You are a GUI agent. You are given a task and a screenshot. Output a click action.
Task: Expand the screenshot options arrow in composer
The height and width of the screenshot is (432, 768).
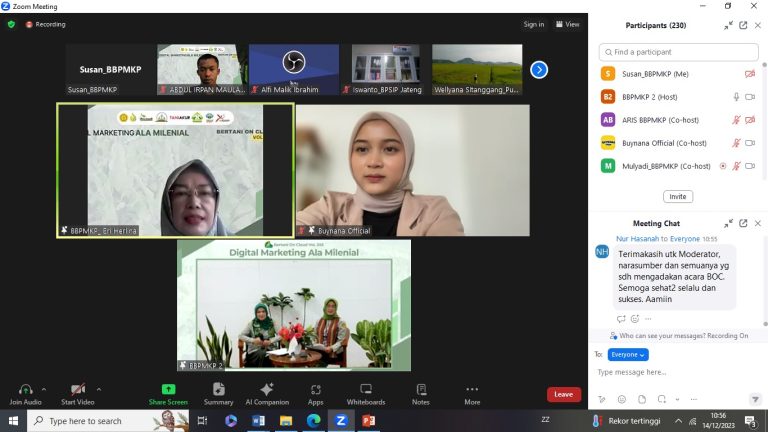tap(677, 400)
